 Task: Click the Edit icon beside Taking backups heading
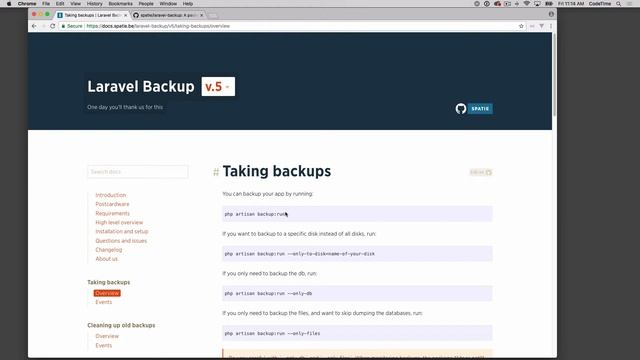pyautogui.click(x=481, y=172)
